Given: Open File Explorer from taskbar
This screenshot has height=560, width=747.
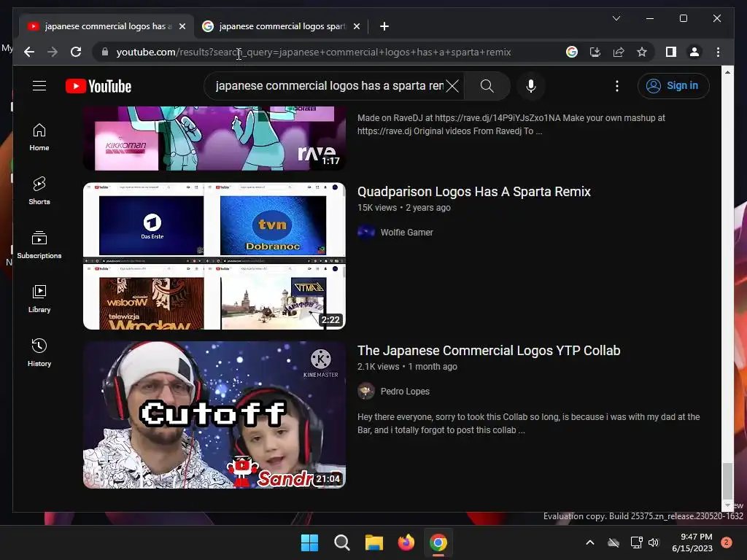Looking at the screenshot, I should (x=374, y=542).
